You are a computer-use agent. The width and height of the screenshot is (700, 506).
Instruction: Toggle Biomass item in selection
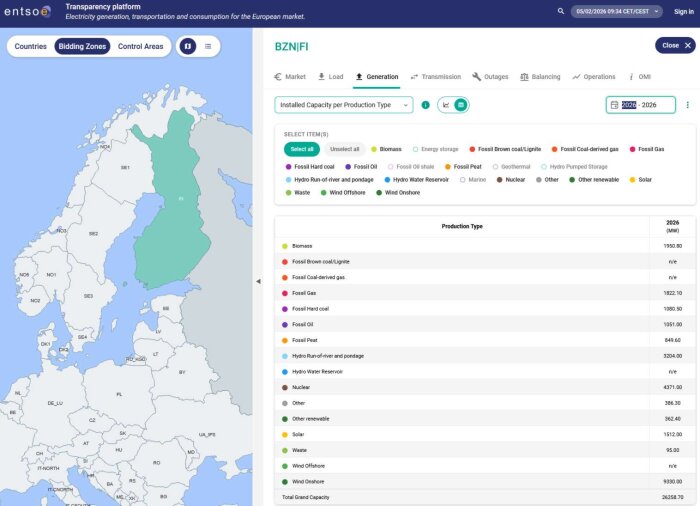(x=386, y=149)
